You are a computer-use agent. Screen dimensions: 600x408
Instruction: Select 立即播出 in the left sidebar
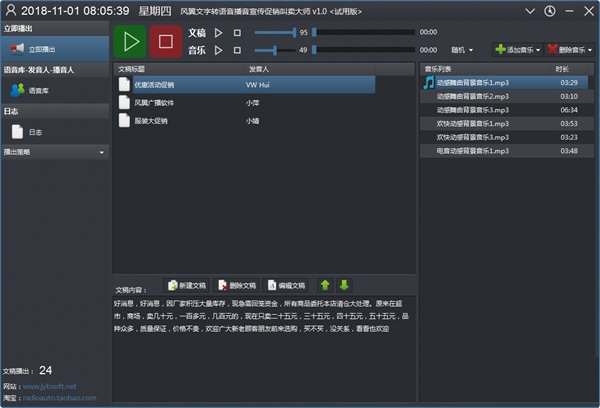pos(40,48)
